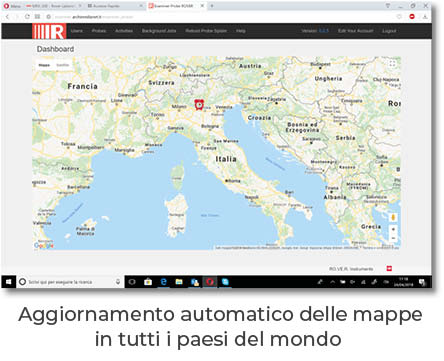Open the Opera Menu dropdown

tap(12, 6)
